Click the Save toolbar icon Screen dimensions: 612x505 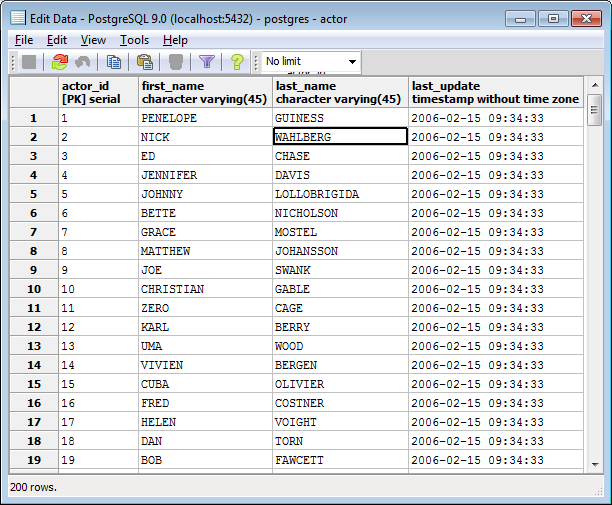29,62
